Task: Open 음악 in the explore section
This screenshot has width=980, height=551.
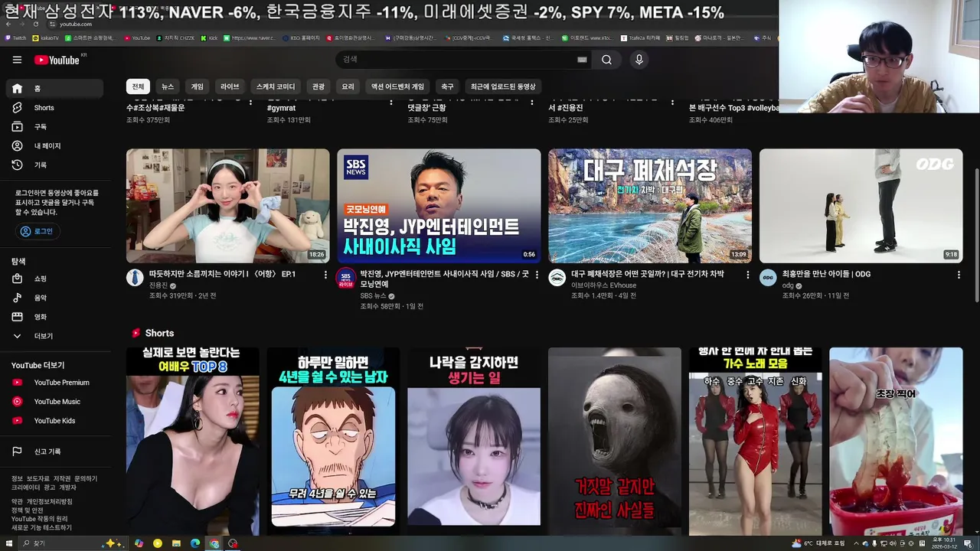Action: [54, 298]
